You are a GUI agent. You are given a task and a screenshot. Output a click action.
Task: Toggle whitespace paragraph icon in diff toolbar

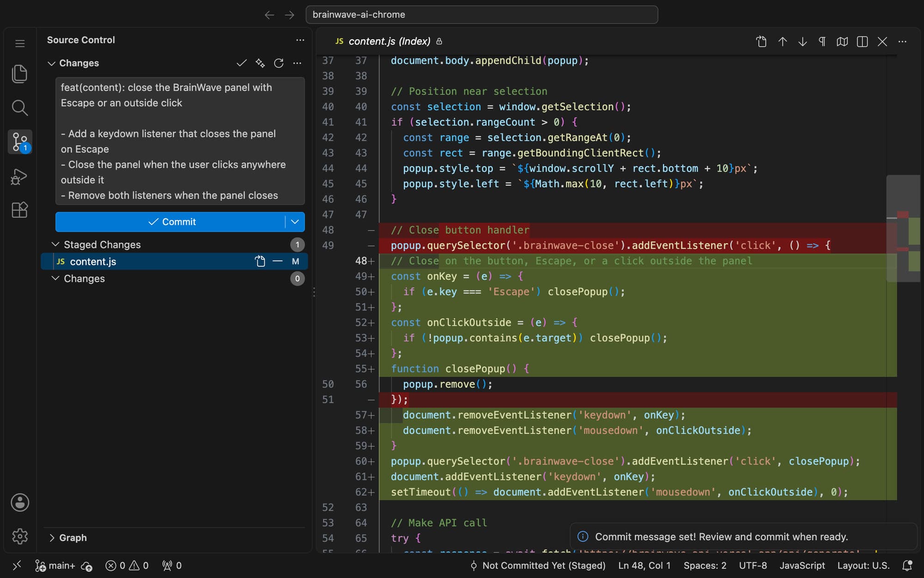point(822,42)
